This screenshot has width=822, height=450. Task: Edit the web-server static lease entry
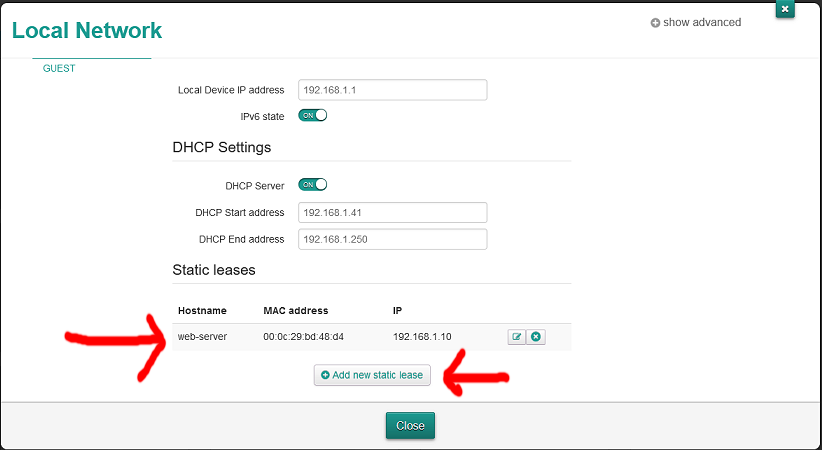coord(516,337)
